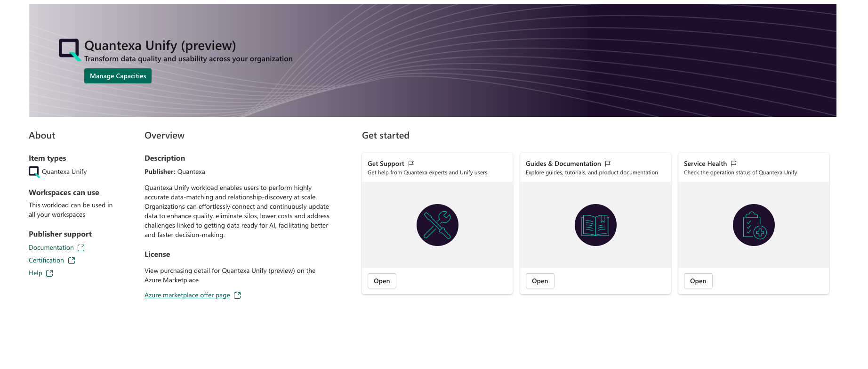Screen dimensions: 868x369
Task: Open the Guides & Documentation card
Action: coord(540,281)
